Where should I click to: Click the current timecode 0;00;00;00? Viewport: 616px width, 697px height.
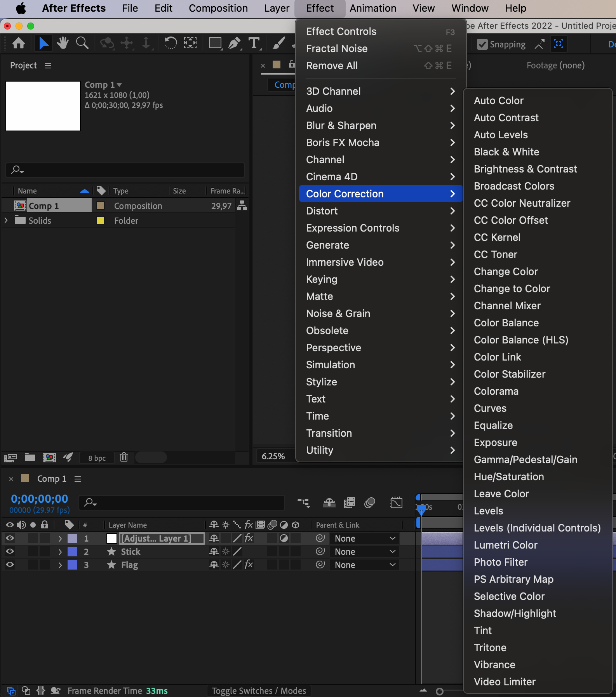[39, 499]
